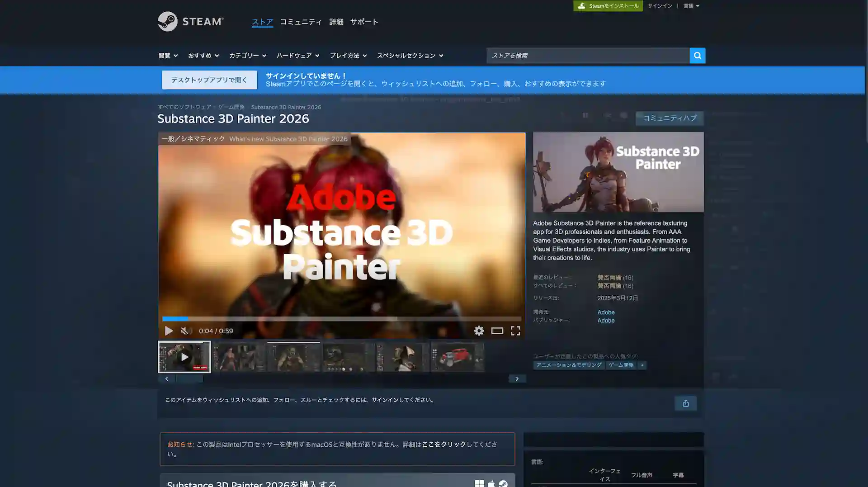The image size is (868, 487).
Task: Select the red car screenshot thumbnail
Action: [x=457, y=357]
